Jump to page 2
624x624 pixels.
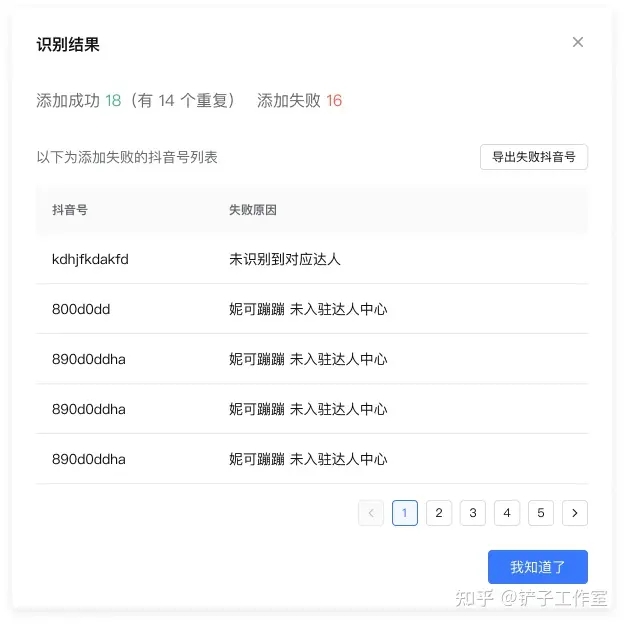point(439,513)
